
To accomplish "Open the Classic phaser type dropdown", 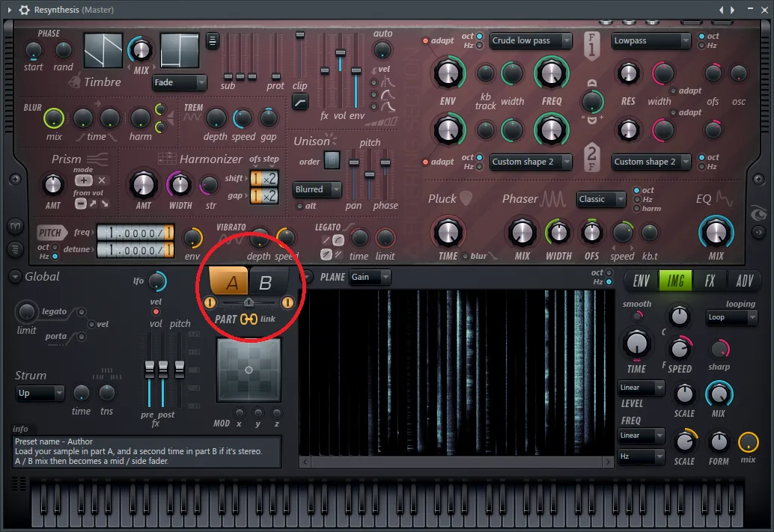I will [x=602, y=199].
